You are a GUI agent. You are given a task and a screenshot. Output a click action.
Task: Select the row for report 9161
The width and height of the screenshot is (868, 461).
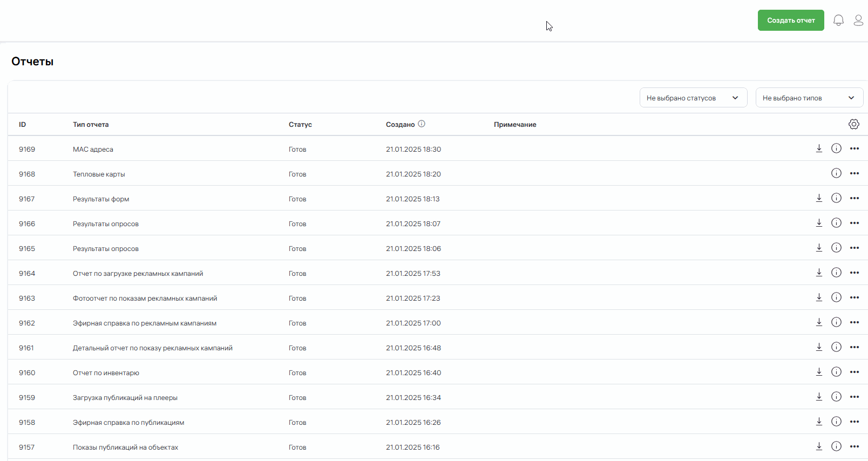(153, 348)
